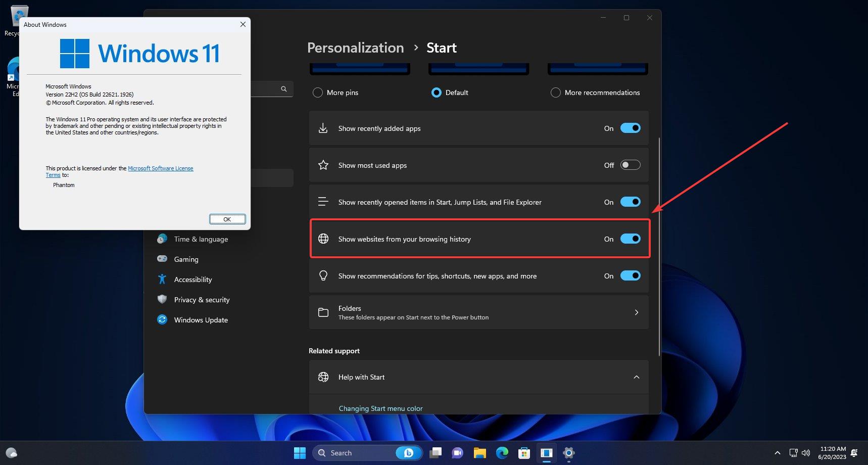Open Bing chat icon in search box

408,453
